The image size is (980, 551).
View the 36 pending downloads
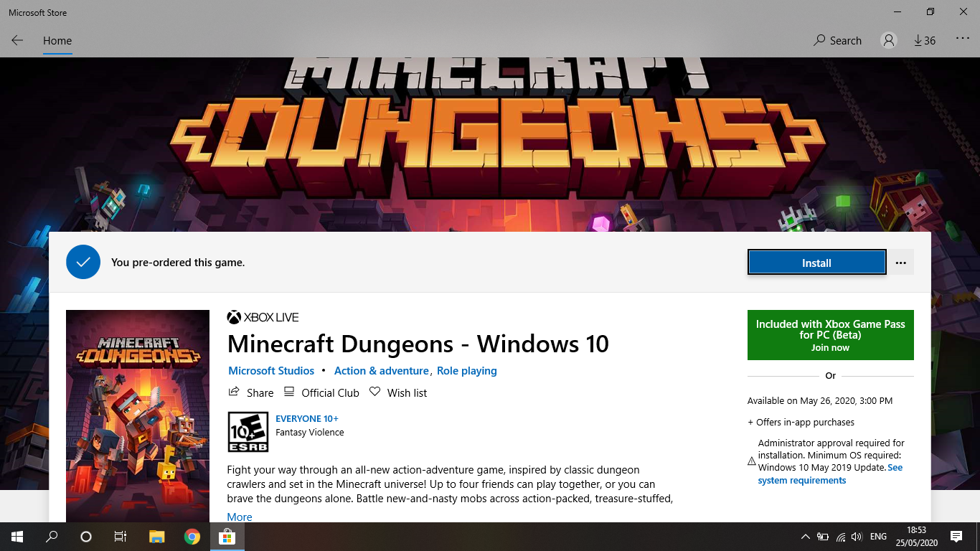click(925, 40)
